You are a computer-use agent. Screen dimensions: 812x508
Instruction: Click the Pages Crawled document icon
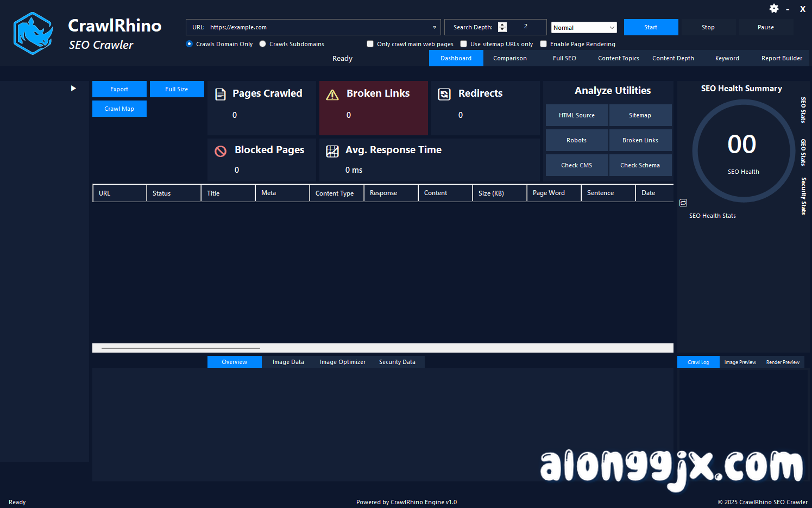point(220,93)
